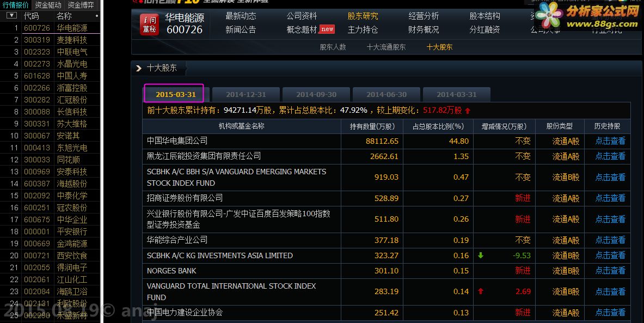The height and width of the screenshot is (323, 644).
Task: Click 点击查看 for 招商证券股份有限公司
Action: tap(610, 198)
